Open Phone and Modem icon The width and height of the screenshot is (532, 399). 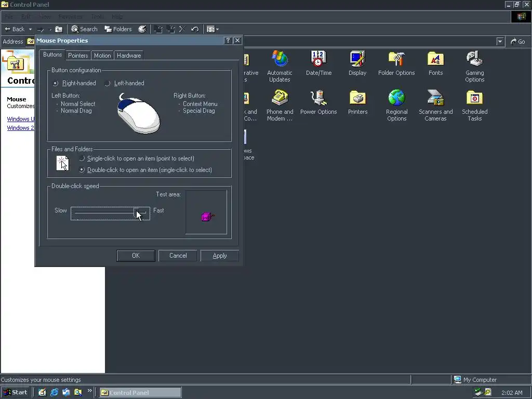pyautogui.click(x=280, y=105)
